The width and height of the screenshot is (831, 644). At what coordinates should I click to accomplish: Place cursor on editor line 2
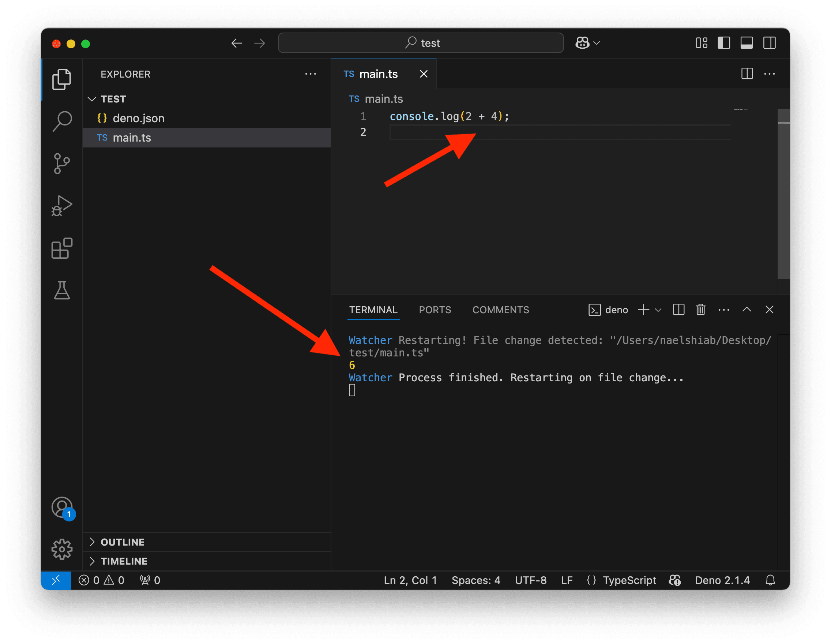click(x=560, y=132)
